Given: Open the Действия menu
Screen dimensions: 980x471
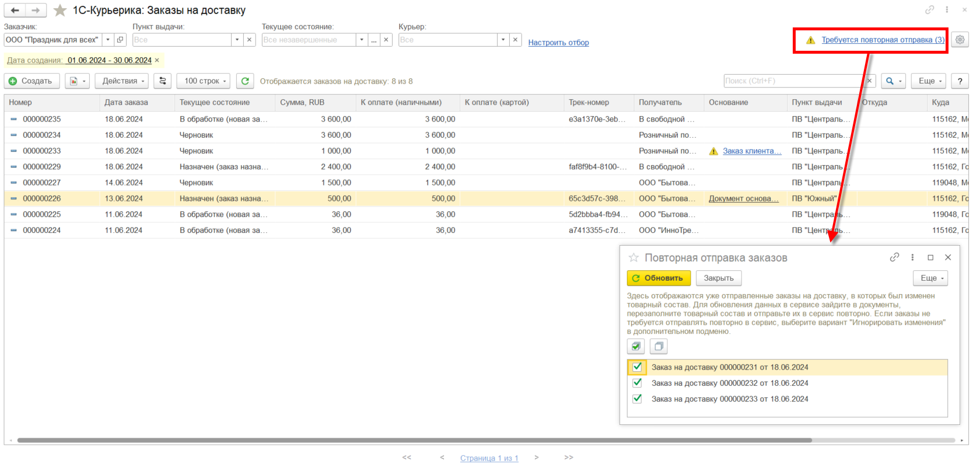Looking at the screenshot, I should 124,81.
